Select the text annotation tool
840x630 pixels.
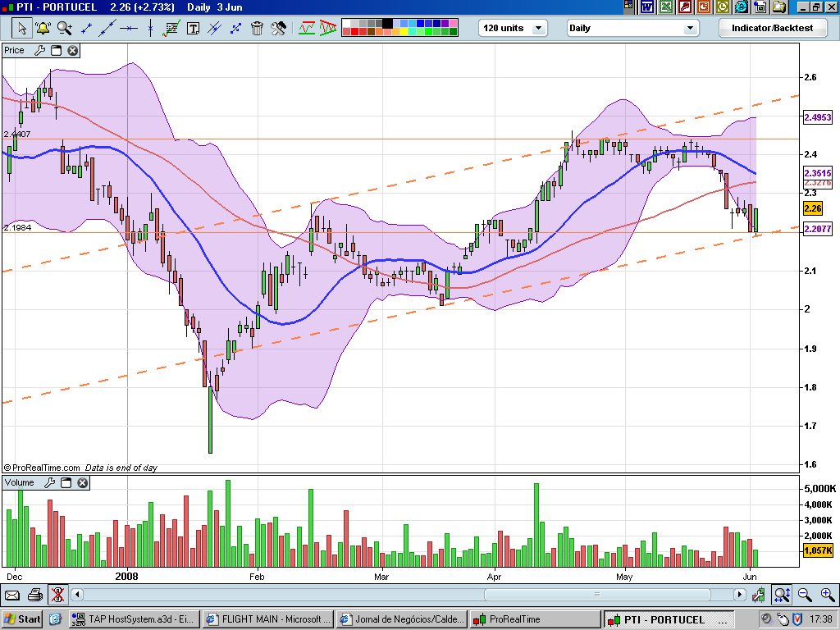(193, 29)
